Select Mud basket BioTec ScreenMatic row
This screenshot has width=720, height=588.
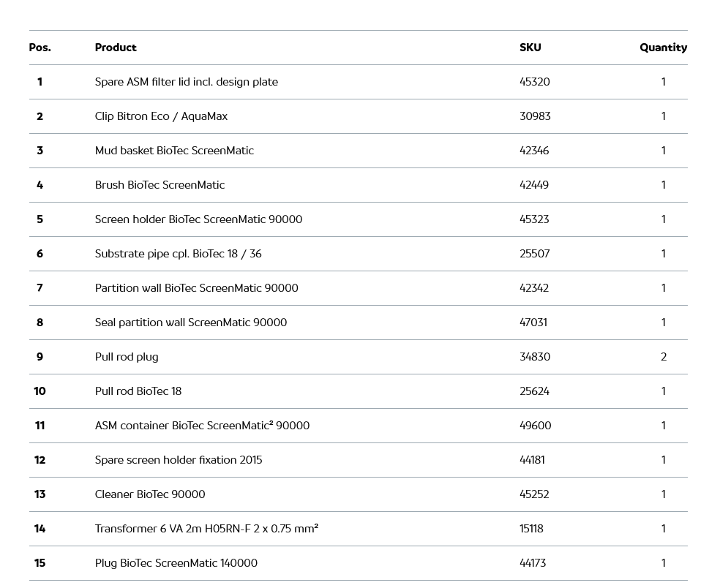click(174, 151)
